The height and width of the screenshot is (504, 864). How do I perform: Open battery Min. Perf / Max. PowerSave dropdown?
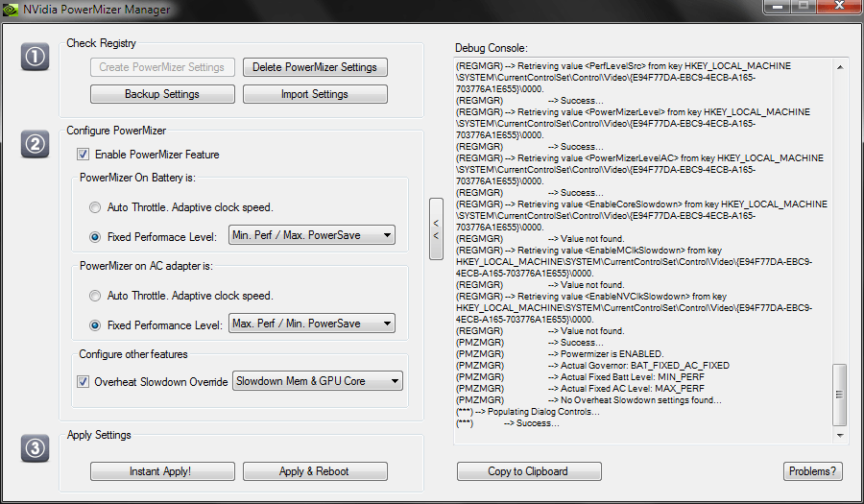tap(312, 235)
